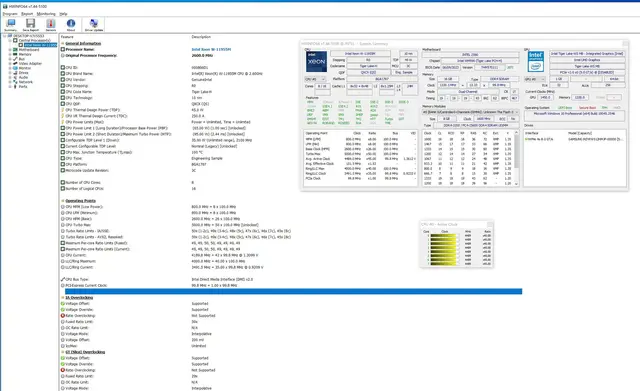Click the Audio speaker icon in tree
This screenshot has width=640, height=391.
click(15, 77)
